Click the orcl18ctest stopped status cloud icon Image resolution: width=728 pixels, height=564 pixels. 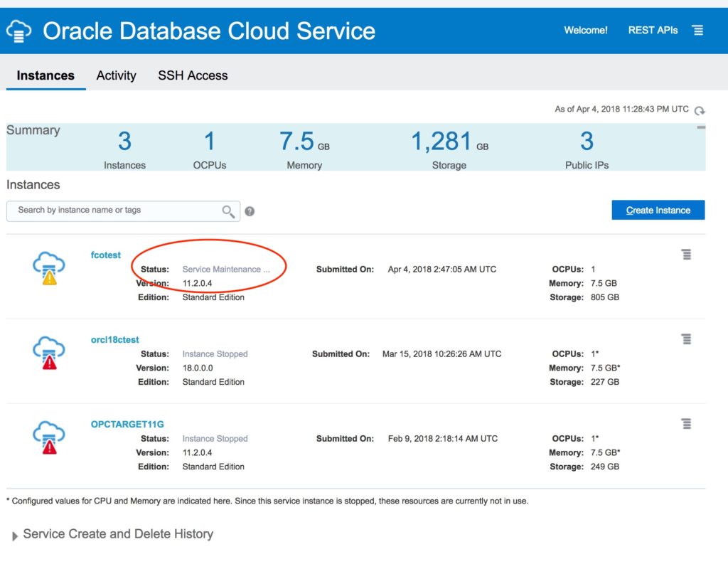[48, 354]
